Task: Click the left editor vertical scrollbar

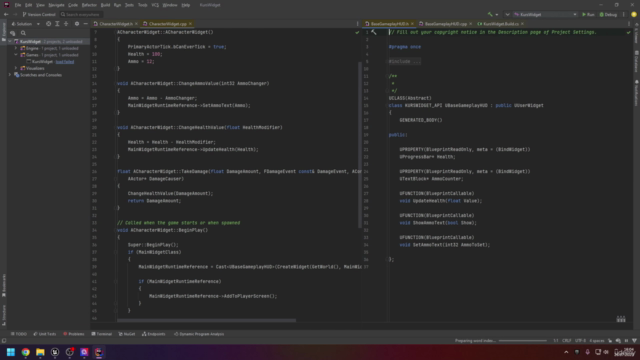Action: [360, 145]
